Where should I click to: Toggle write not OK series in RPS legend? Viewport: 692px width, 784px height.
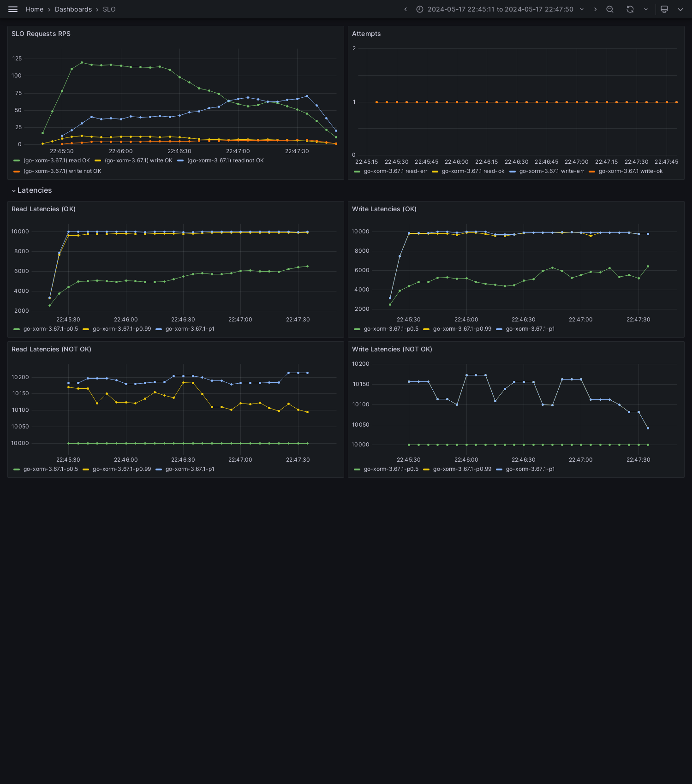pyautogui.click(x=62, y=171)
